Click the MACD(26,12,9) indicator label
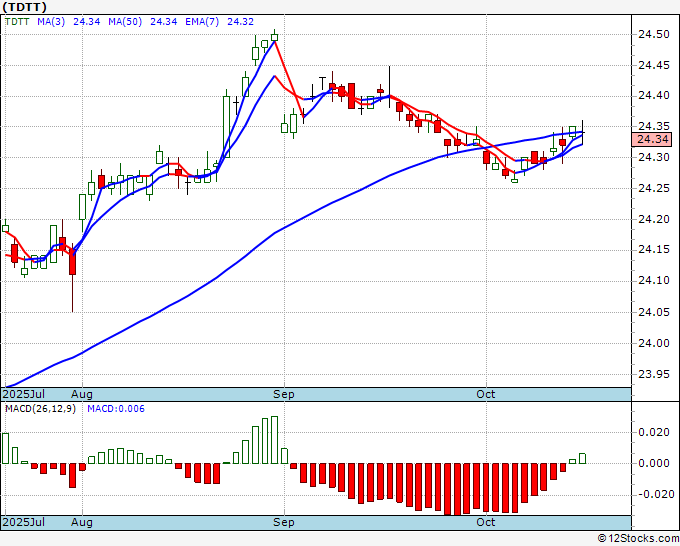The height and width of the screenshot is (546, 680). coord(40,409)
